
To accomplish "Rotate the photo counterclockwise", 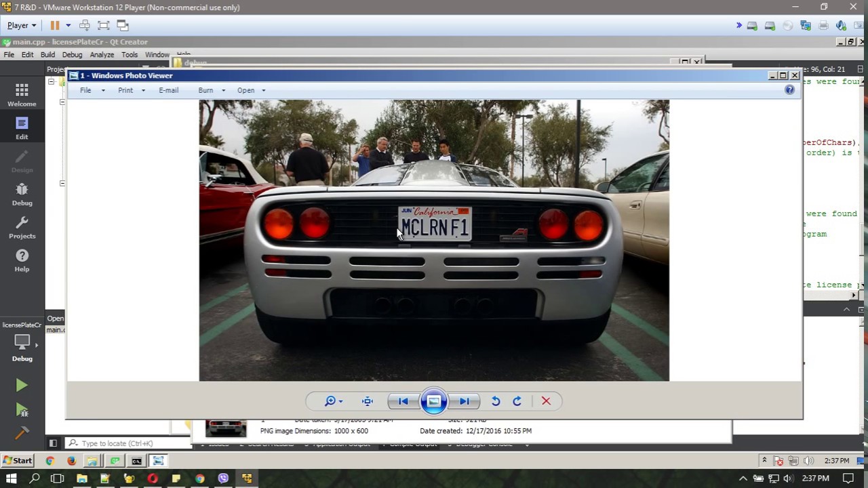I will click(496, 401).
